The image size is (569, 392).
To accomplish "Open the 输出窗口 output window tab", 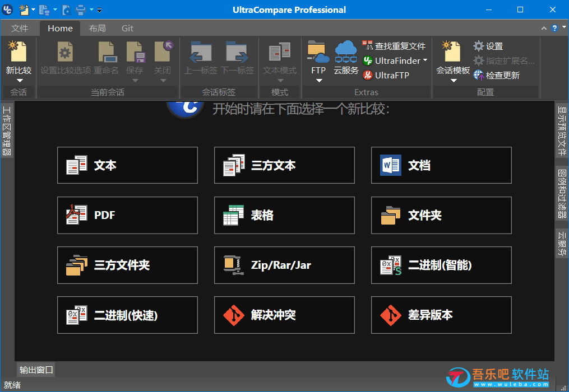I will [36, 370].
